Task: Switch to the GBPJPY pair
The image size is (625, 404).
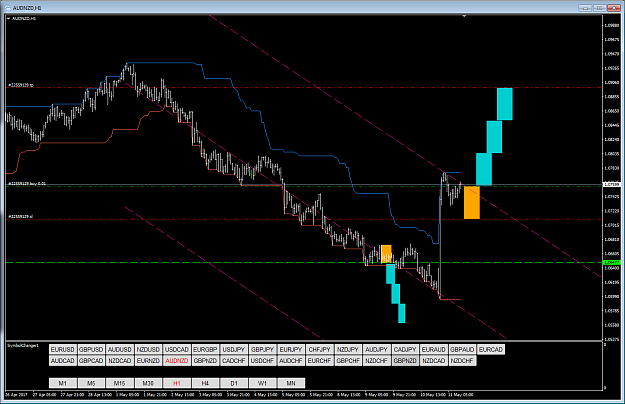Action: pos(262,349)
